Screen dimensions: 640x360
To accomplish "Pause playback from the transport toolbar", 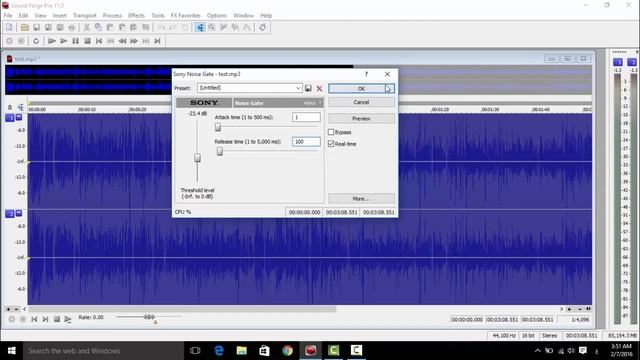I will pyautogui.click(x=76, y=41).
